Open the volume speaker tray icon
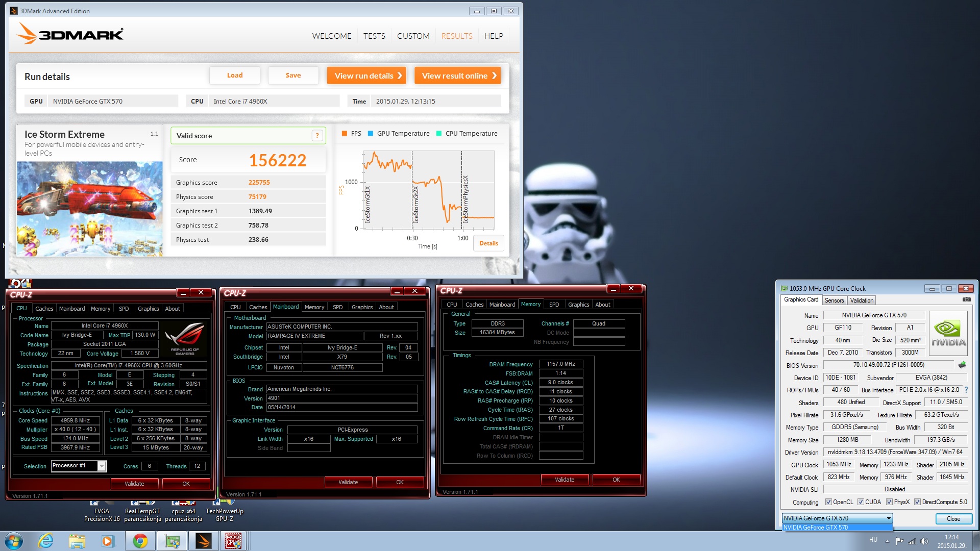 point(924,541)
